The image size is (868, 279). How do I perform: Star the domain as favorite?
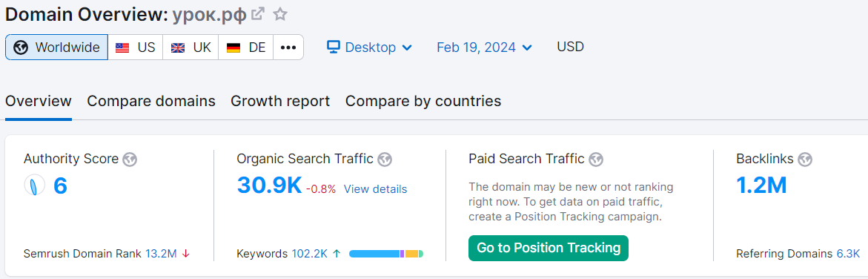point(281,14)
